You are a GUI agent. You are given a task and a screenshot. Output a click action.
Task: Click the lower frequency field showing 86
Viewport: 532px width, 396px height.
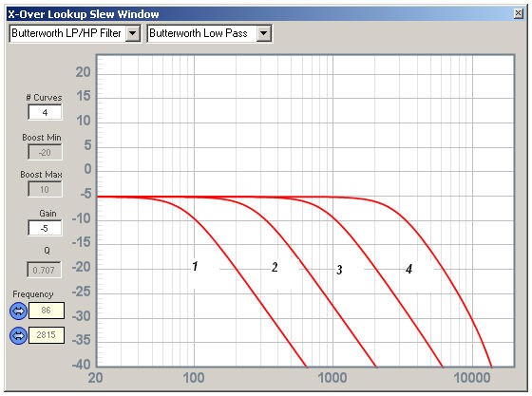click(x=47, y=311)
